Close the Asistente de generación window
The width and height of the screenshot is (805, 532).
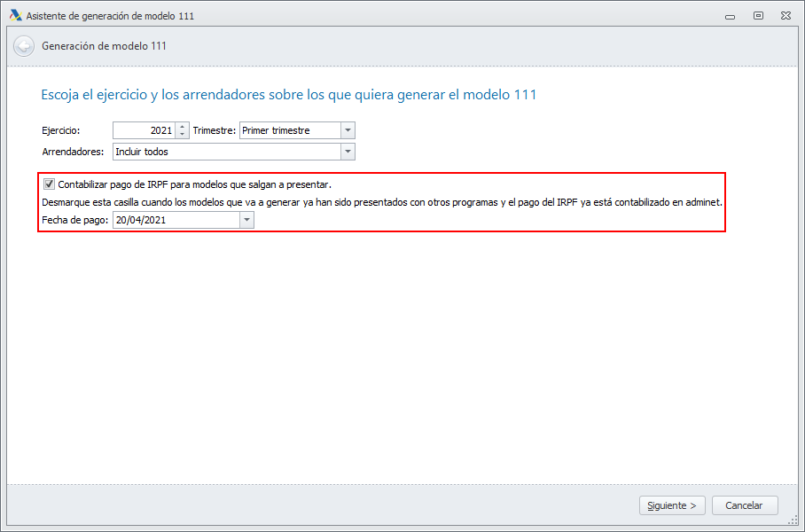(x=786, y=16)
